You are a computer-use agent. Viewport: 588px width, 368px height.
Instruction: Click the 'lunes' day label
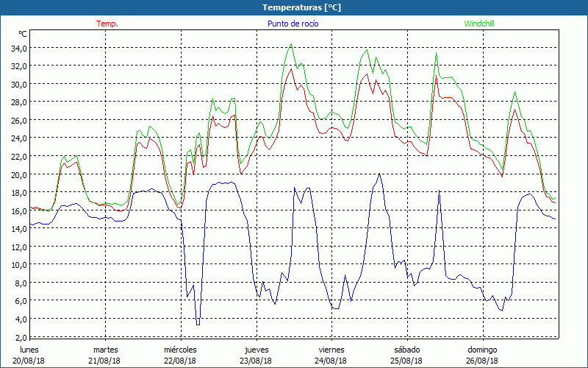29,350
